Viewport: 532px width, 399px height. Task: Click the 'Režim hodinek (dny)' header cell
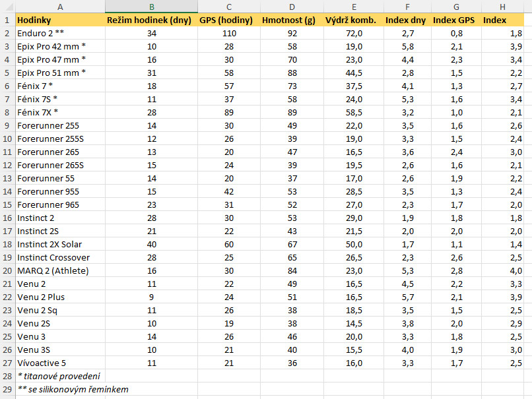coord(151,20)
